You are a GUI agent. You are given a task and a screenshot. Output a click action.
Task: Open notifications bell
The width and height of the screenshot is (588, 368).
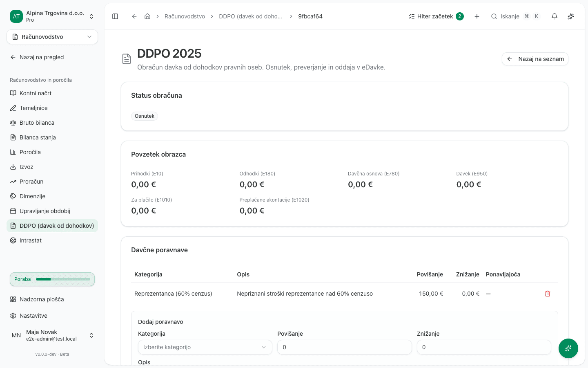[555, 16]
